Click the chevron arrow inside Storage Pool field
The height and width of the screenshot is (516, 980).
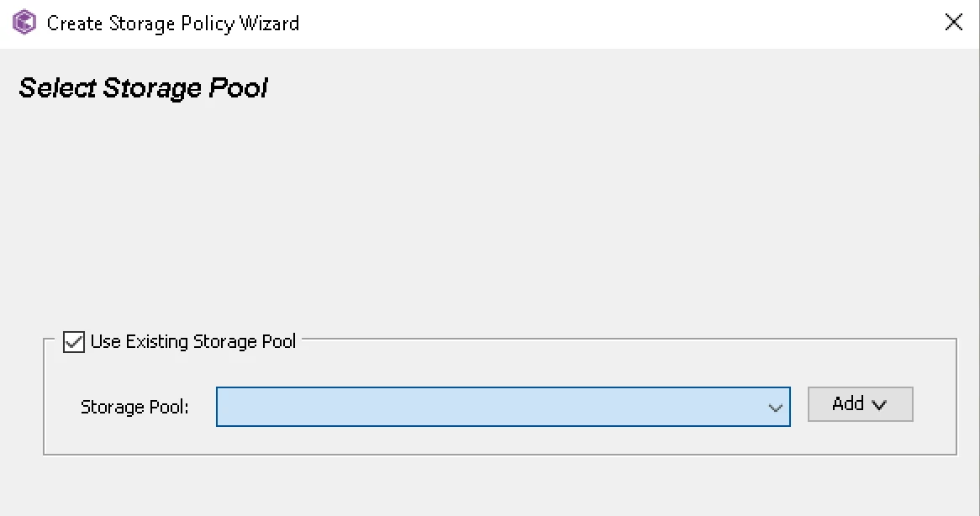(775, 408)
